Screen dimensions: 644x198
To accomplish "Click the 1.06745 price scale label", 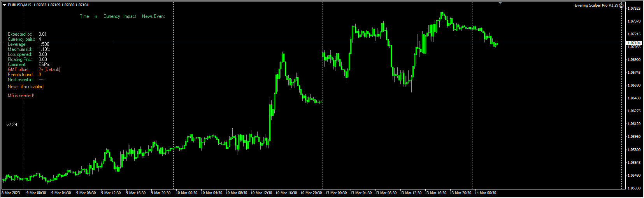I will pos(634,73).
